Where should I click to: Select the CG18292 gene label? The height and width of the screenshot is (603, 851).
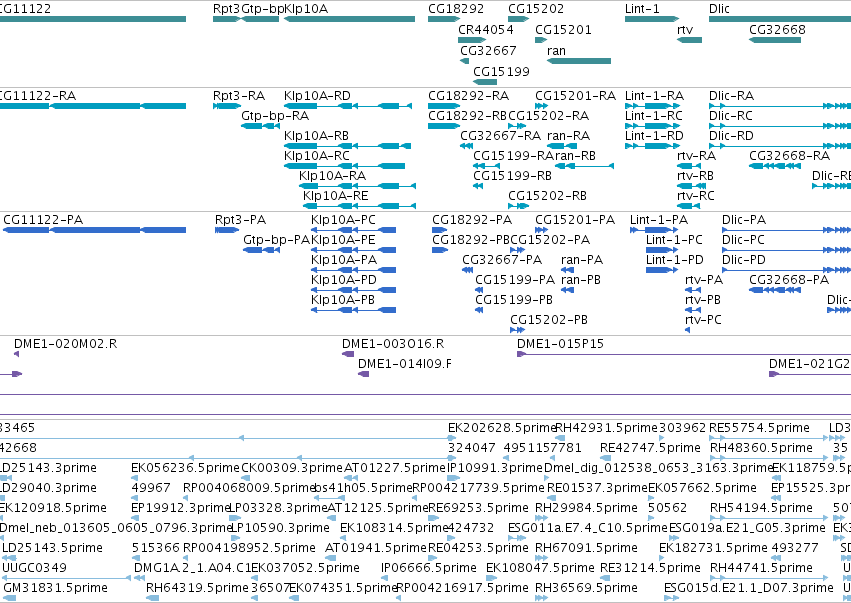pos(456,9)
